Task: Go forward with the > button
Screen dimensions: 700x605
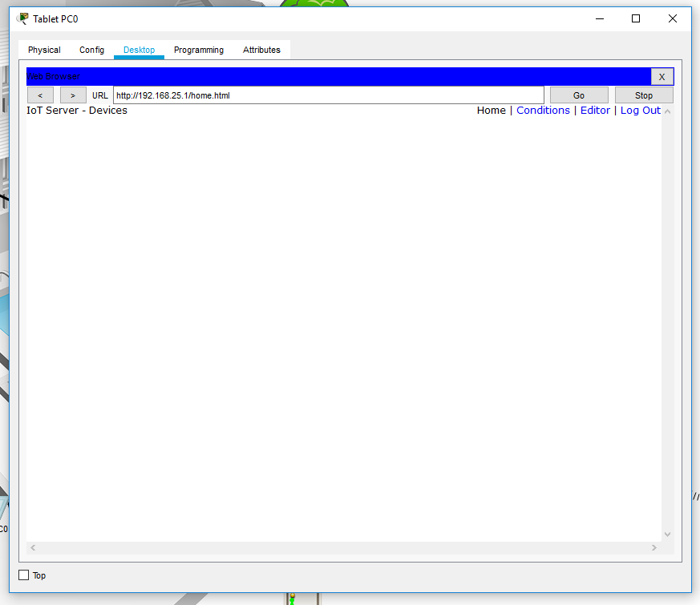Action: pos(73,95)
